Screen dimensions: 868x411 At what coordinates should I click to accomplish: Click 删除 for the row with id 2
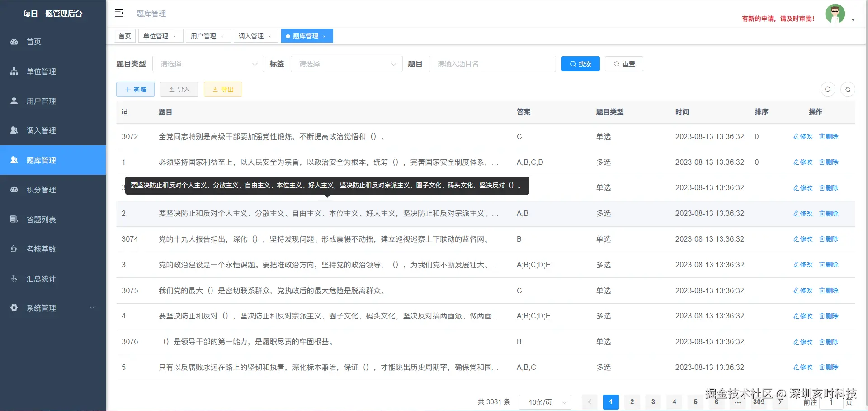(829, 214)
